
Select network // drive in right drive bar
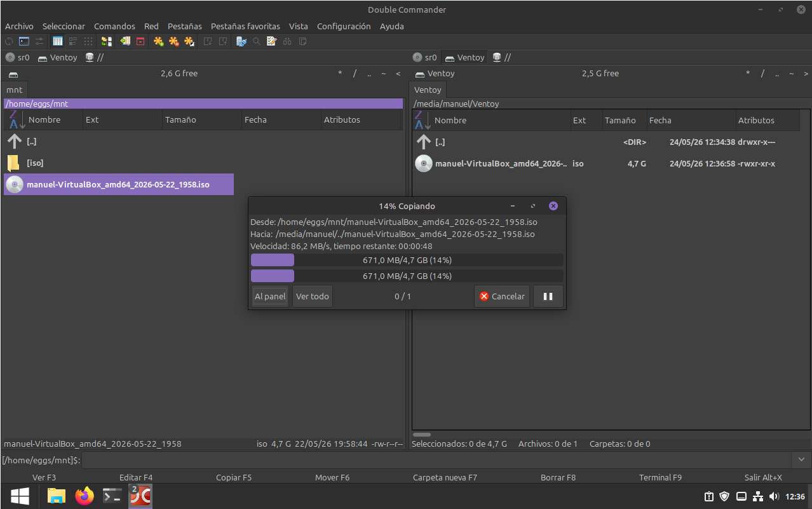[502, 57]
